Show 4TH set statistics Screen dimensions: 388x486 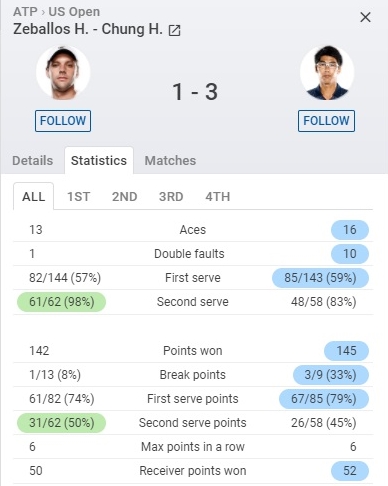click(218, 196)
